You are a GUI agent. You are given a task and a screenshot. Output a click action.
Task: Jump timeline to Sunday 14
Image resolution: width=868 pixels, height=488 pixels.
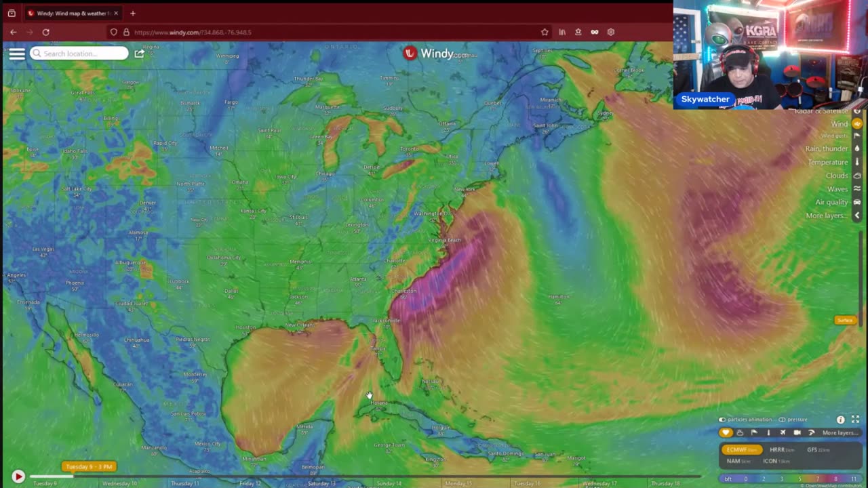pyautogui.click(x=389, y=483)
